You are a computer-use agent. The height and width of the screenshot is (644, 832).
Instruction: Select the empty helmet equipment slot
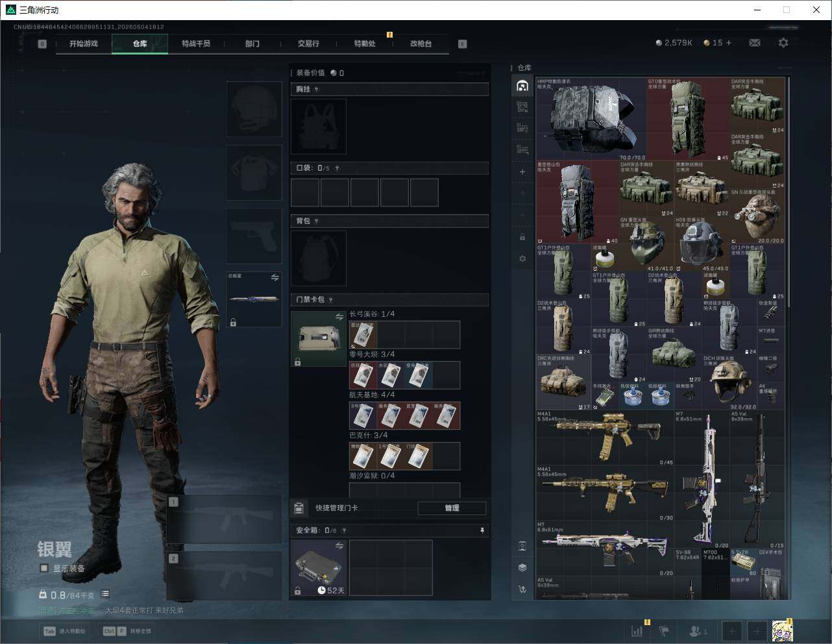pyautogui.click(x=254, y=108)
